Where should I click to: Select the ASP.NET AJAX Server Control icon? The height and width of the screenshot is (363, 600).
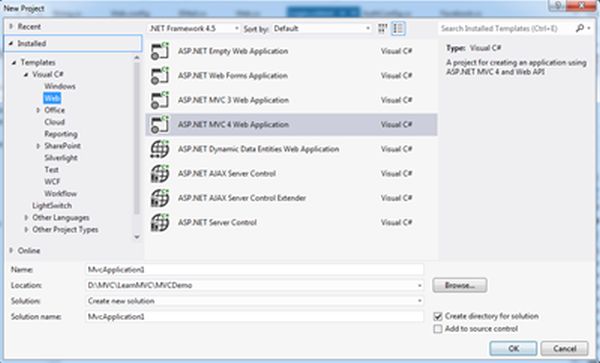(160, 174)
